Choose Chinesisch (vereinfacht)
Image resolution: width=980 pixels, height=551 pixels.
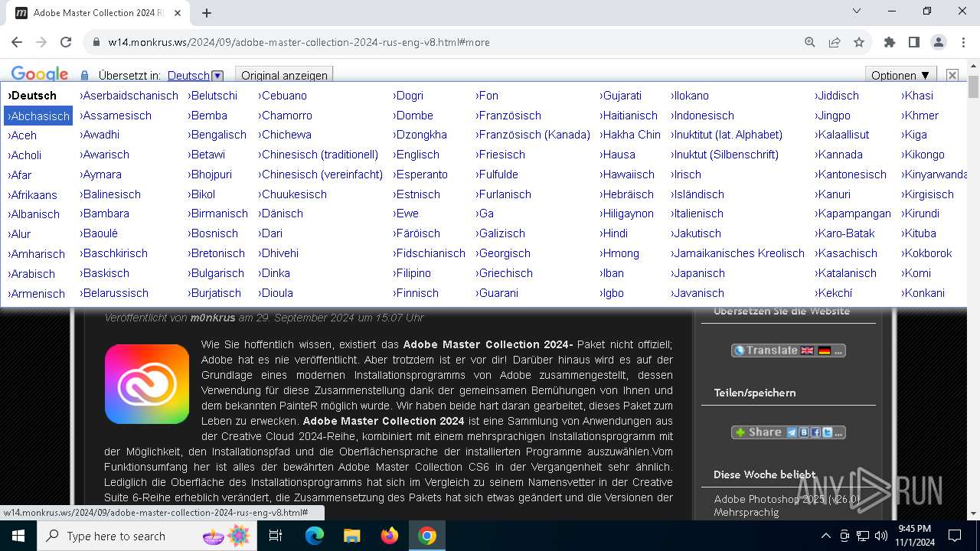coord(321,174)
